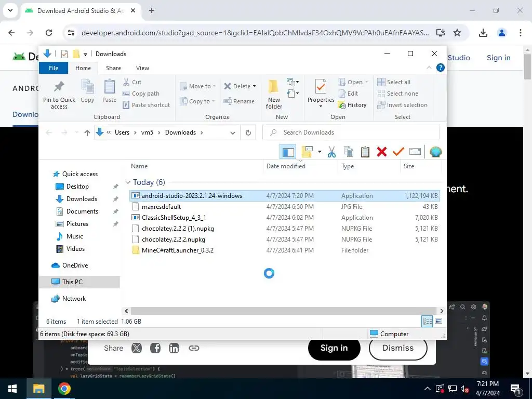Click the red X Delete toolbar icon

pos(382,152)
